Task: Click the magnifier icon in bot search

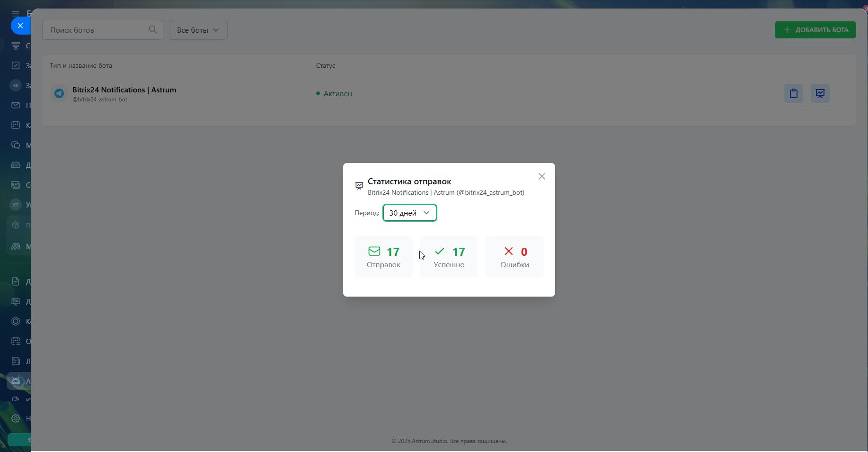Action: click(153, 29)
